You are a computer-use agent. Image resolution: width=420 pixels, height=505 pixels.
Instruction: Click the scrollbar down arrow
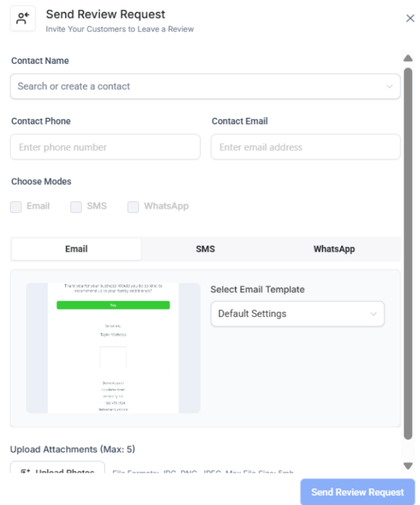coord(408,466)
